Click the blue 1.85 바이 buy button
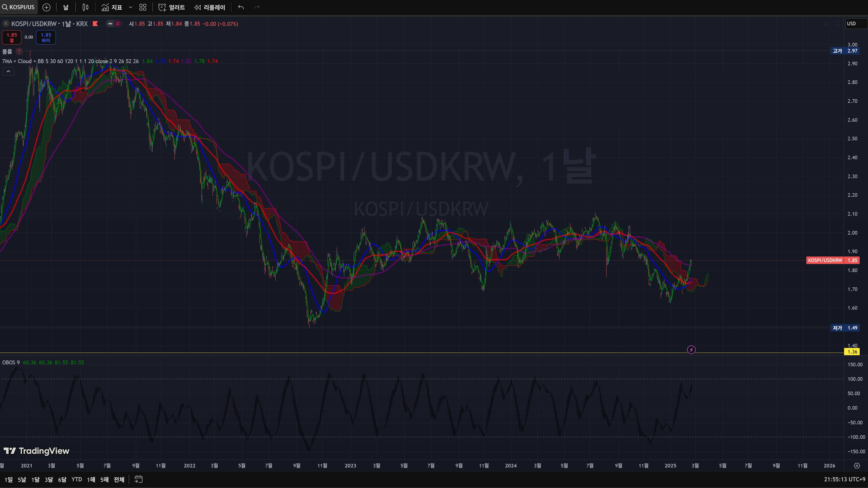This screenshot has height=488, width=868. (46, 37)
